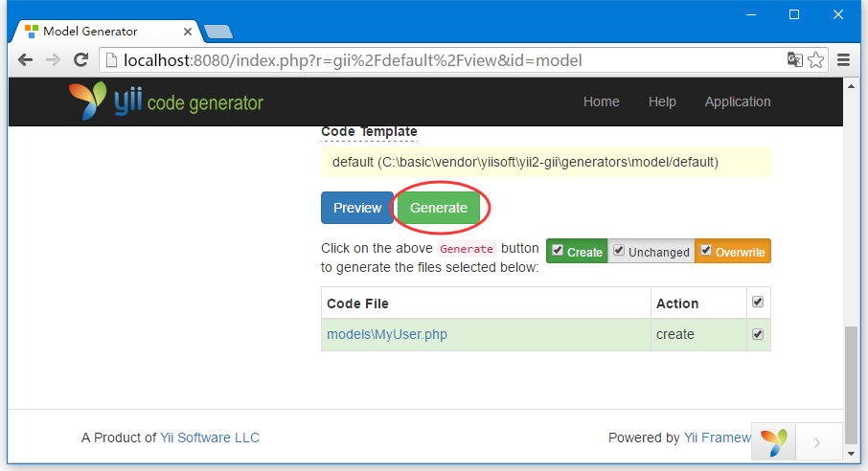Toggle the Overwrite filter checkbox

706,250
